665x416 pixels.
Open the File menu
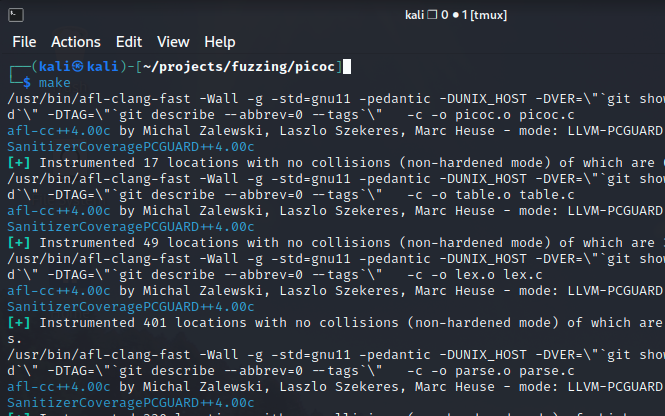coord(24,42)
